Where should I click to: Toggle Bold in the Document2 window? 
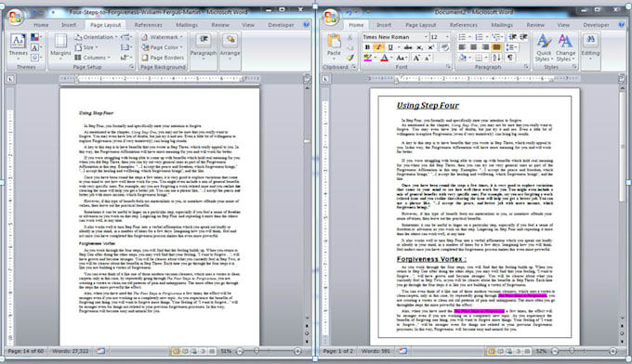(x=367, y=47)
